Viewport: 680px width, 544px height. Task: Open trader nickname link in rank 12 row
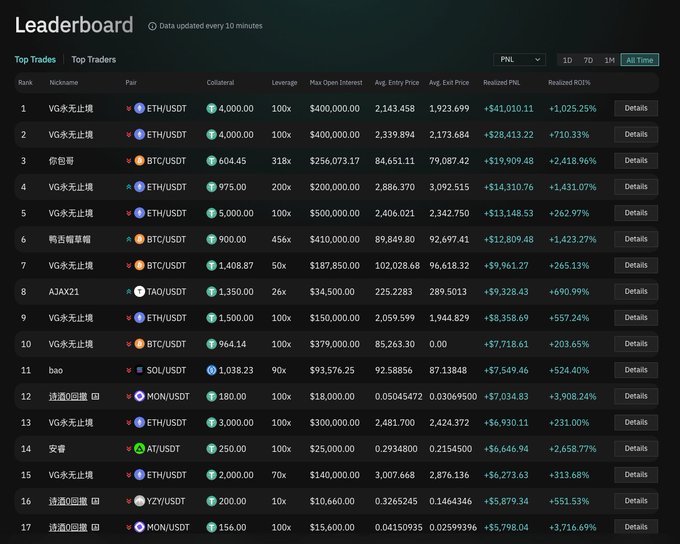click(68, 397)
